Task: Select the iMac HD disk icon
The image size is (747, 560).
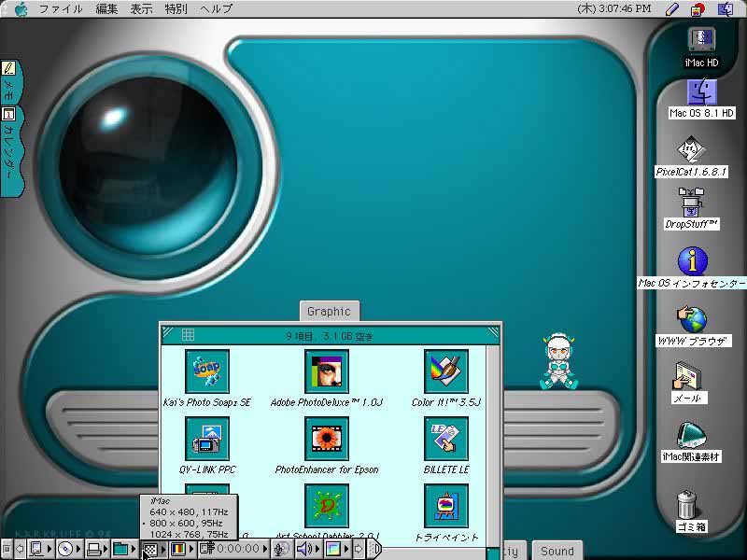Action: point(701,40)
